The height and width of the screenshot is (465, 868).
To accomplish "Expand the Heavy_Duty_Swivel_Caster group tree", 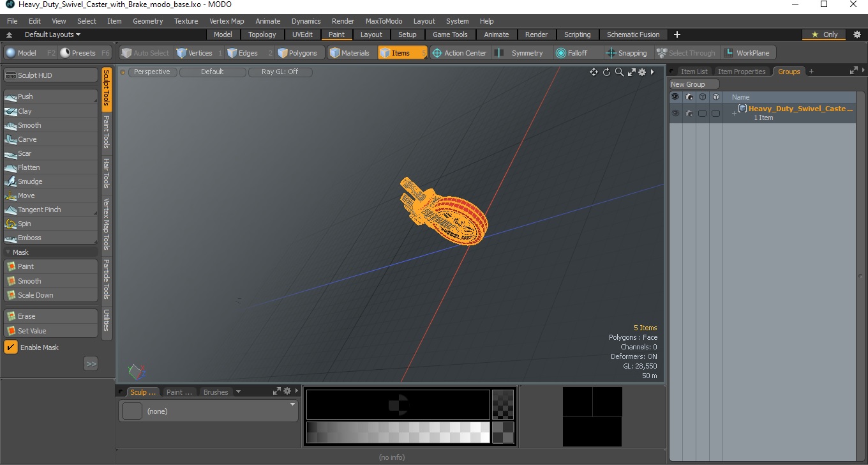I will tap(734, 113).
